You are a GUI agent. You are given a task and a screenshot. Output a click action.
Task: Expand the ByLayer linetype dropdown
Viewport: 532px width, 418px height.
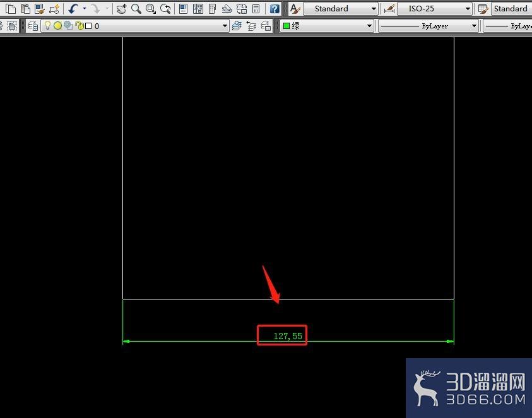coord(429,26)
